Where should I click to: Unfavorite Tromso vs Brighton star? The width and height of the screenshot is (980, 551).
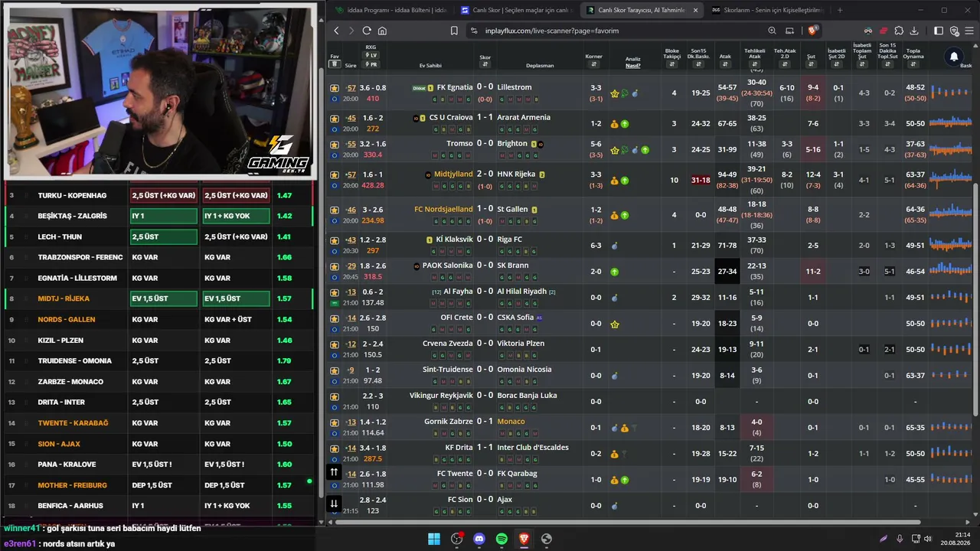pos(335,145)
